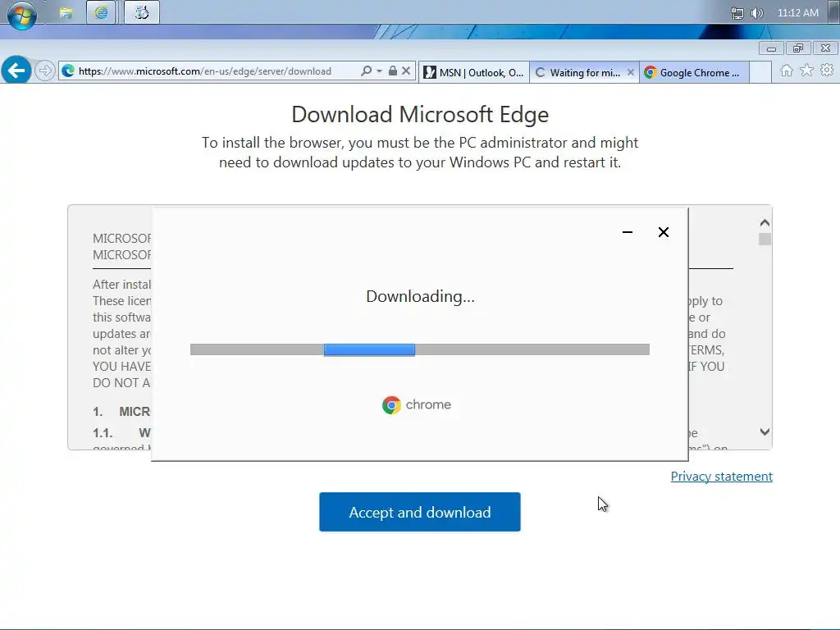The height and width of the screenshot is (630, 840).
Task: Open File Explorer from the taskbar
Action: click(x=66, y=13)
